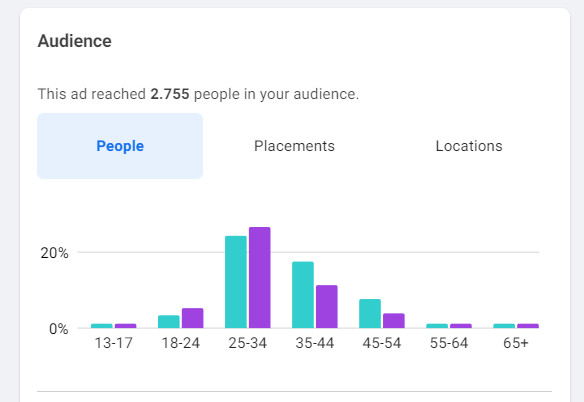The height and width of the screenshot is (402, 584).
Task: Click the teal bar for 13-17
Action: pos(102,326)
